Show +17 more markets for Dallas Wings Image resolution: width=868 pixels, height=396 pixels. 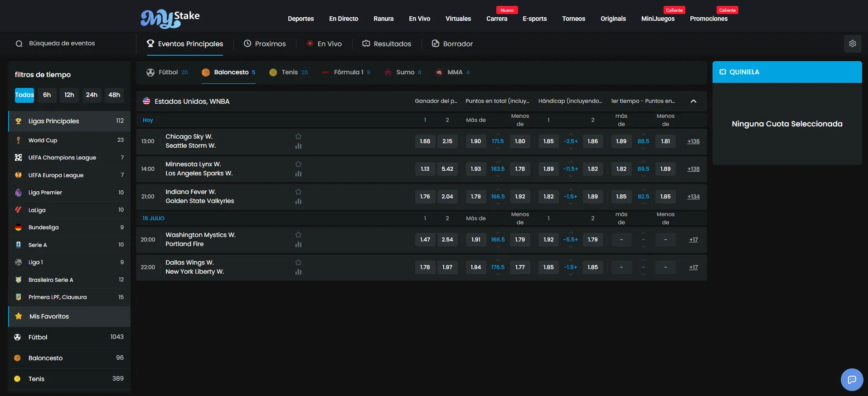(x=693, y=267)
